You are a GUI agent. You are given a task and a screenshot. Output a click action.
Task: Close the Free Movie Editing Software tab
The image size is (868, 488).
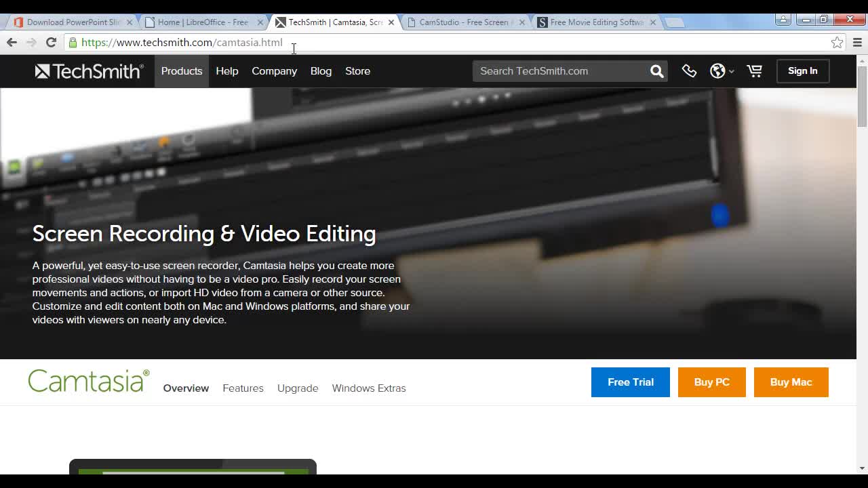[652, 22]
